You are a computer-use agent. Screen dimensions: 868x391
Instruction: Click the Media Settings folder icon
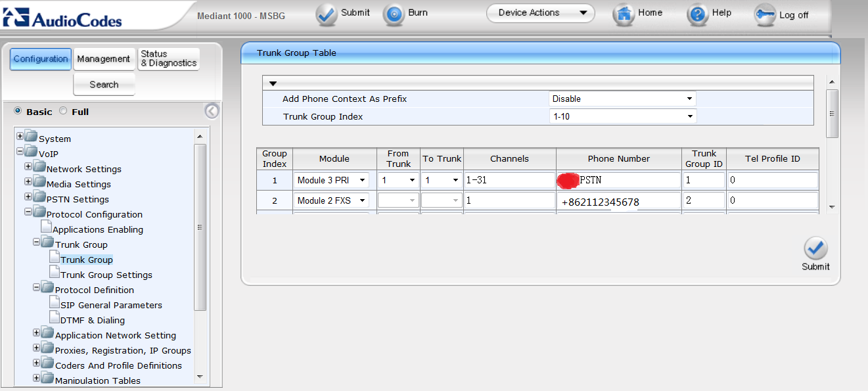click(x=39, y=183)
